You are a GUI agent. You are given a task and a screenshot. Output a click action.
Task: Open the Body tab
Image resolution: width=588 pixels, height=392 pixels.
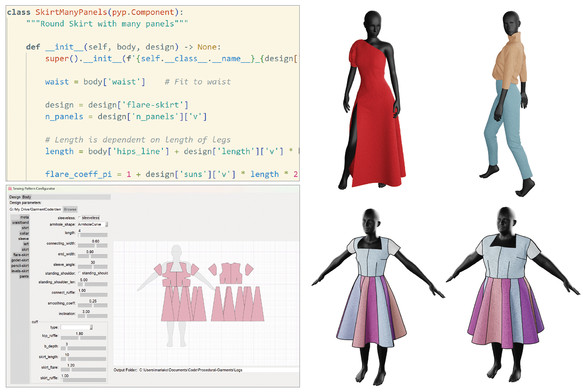pyautogui.click(x=27, y=197)
